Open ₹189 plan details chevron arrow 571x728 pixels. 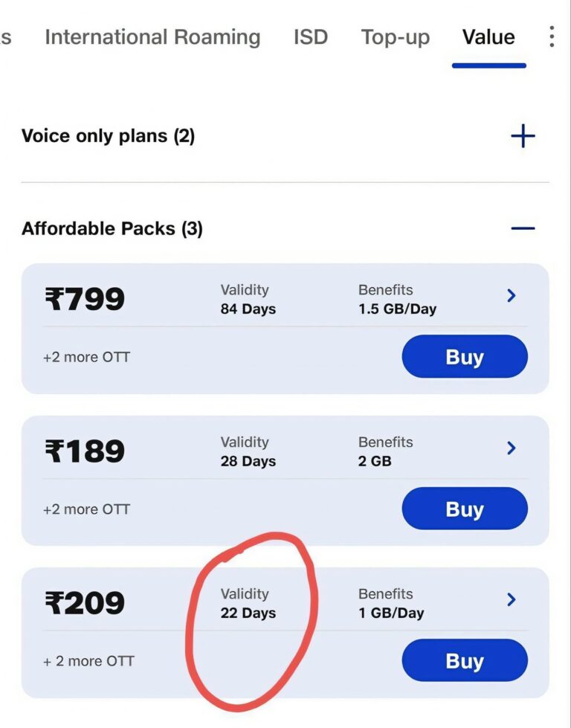pos(512,448)
